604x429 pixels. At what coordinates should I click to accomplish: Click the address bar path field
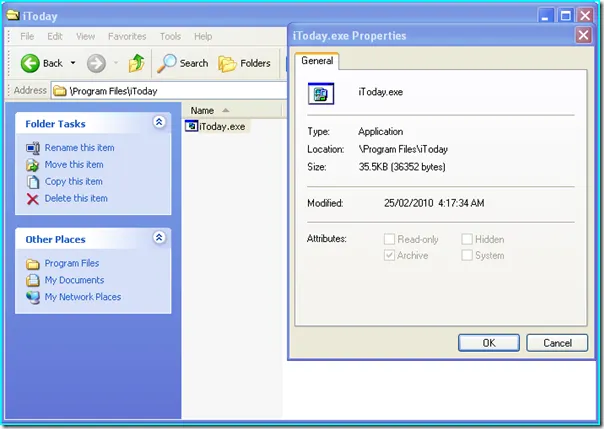(x=169, y=91)
